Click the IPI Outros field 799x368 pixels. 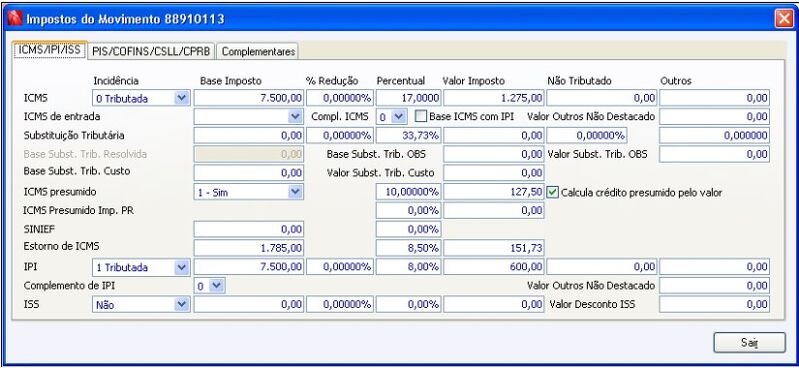[x=714, y=267]
